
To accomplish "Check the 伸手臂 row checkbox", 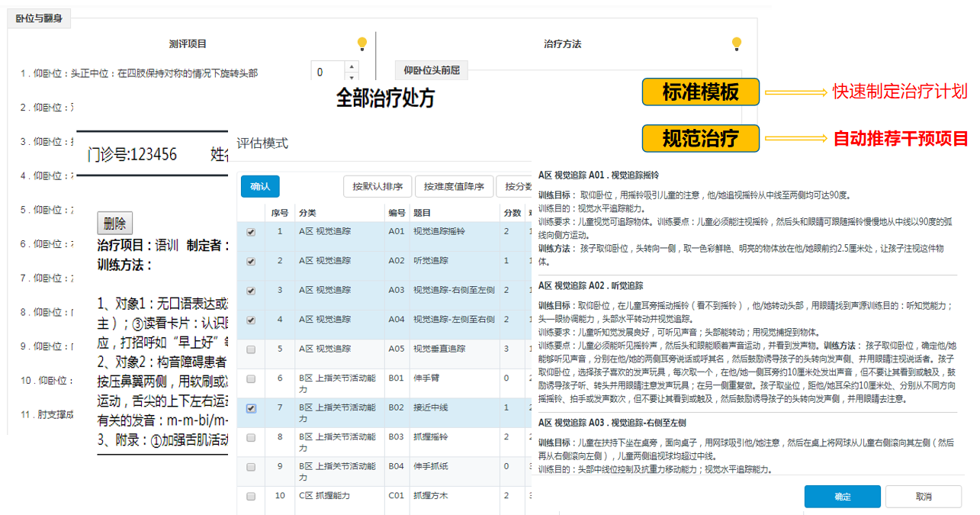I will point(251,378).
